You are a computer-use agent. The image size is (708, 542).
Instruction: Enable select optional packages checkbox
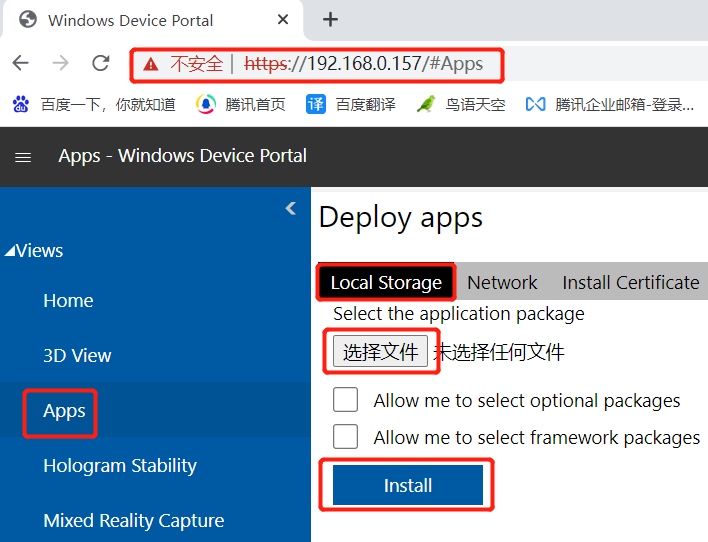point(346,400)
